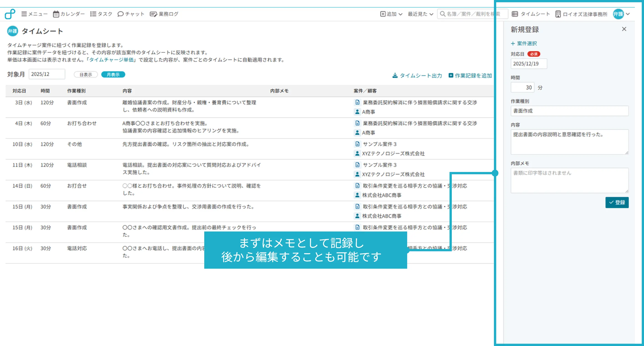This screenshot has height=346, width=644.
Task: Open the タイムチャージ単価 link
Action: coord(112,60)
